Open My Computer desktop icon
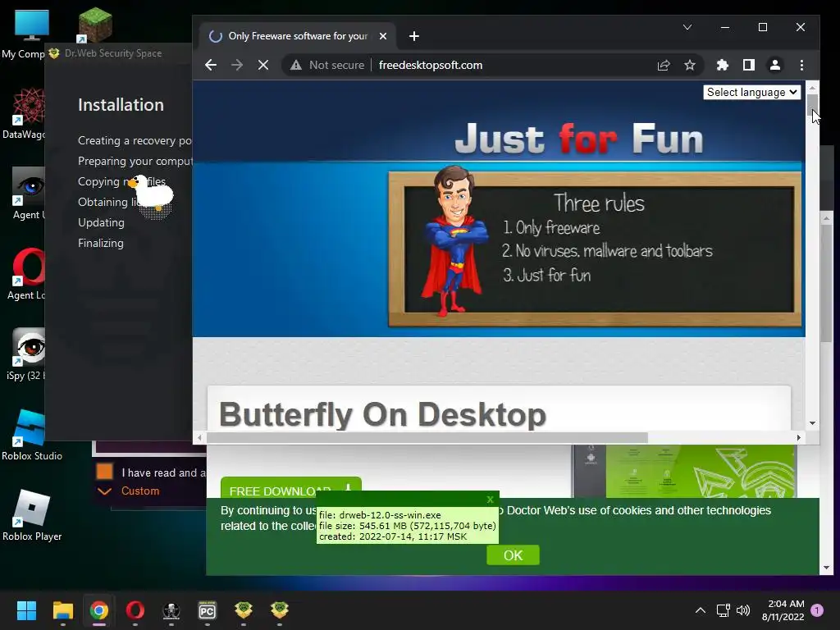 point(28,33)
